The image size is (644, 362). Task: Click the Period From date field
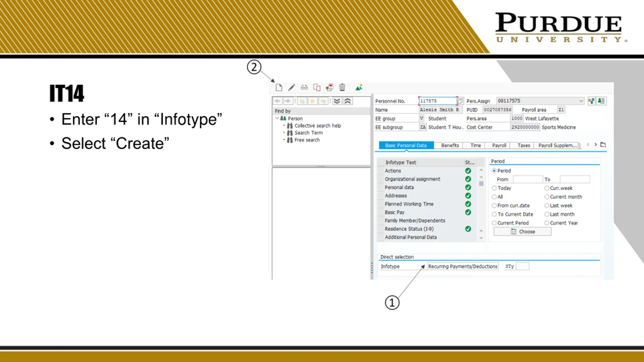point(528,179)
